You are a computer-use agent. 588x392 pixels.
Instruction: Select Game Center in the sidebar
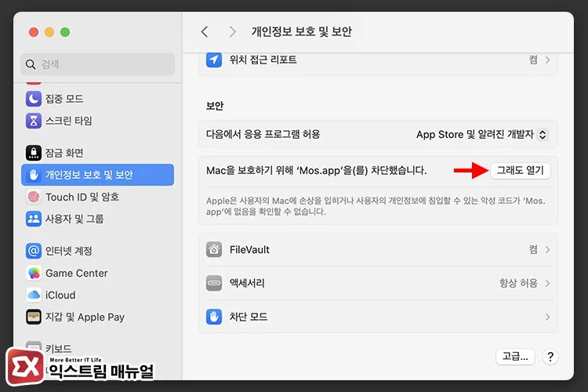(x=97, y=273)
